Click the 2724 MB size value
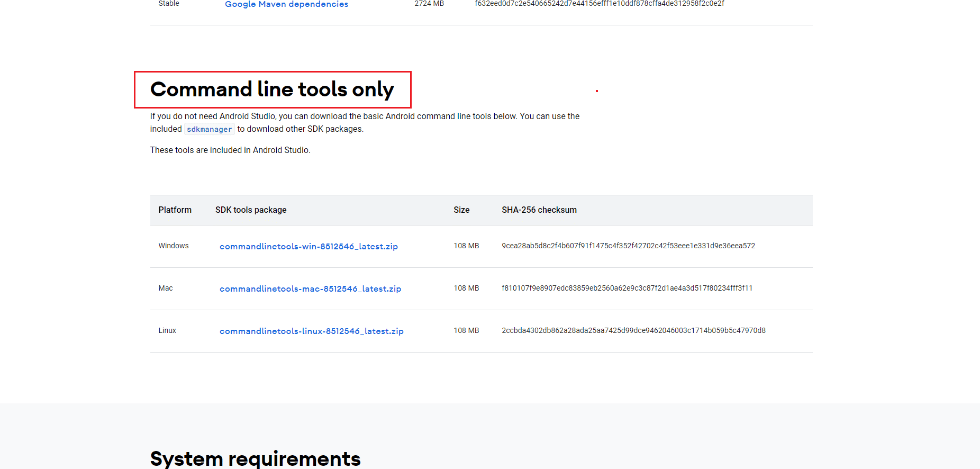This screenshot has height=469, width=980. tap(429, 4)
